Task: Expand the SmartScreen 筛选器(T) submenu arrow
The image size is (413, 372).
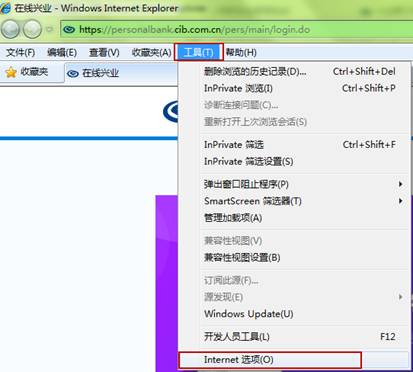Action: pyautogui.click(x=400, y=201)
